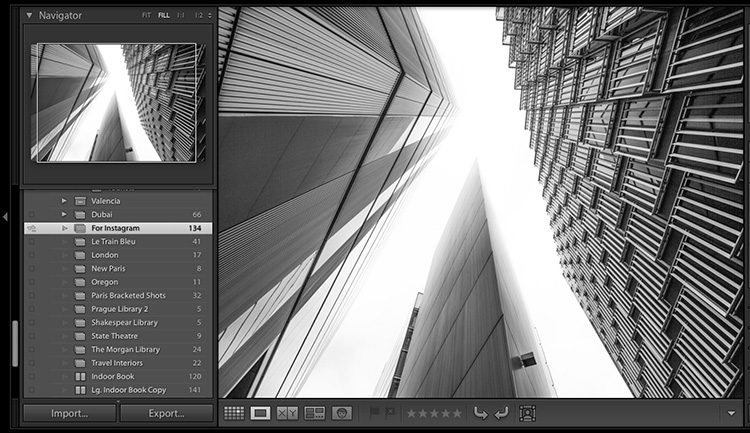Click the Export... button

point(166,413)
